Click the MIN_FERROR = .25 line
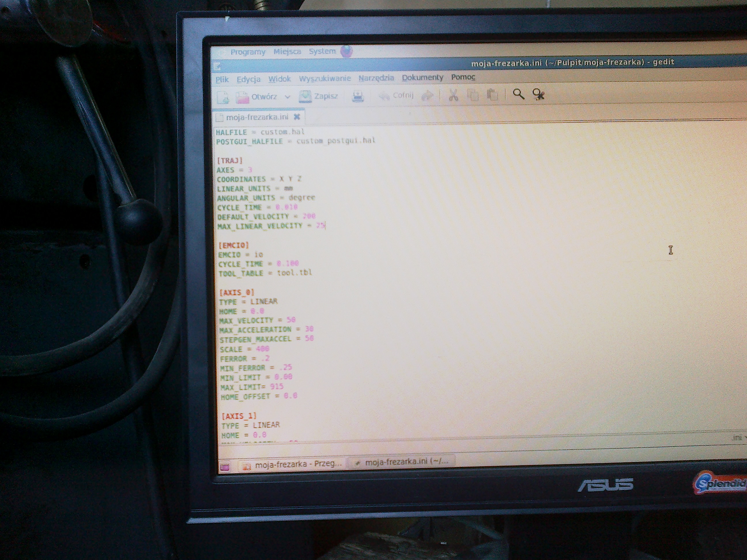The height and width of the screenshot is (560, 747). (256, 368)
